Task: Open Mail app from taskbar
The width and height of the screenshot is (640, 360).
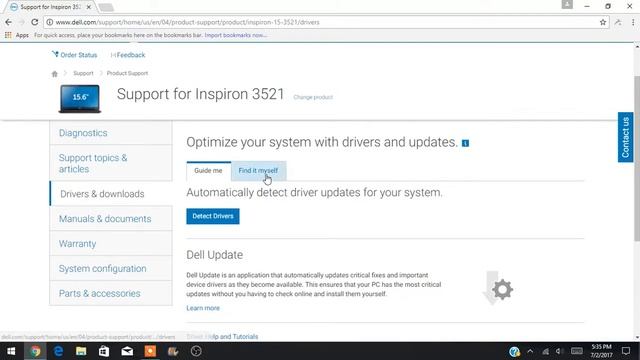Action: [x=127, y=351]
